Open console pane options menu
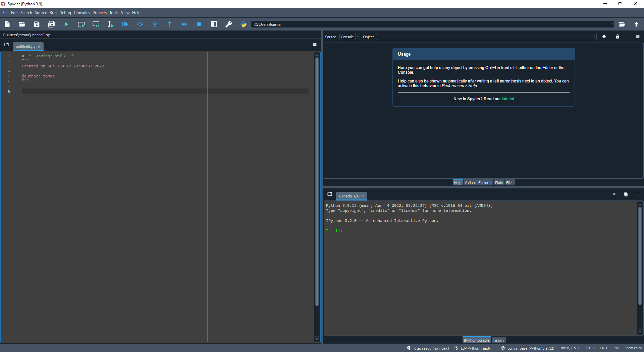 (x=638, y=194)
